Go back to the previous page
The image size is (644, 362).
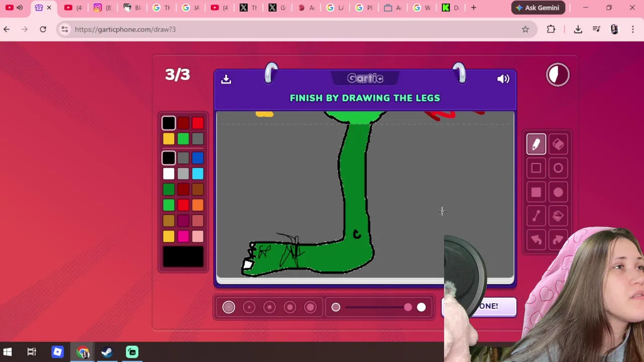7,29
